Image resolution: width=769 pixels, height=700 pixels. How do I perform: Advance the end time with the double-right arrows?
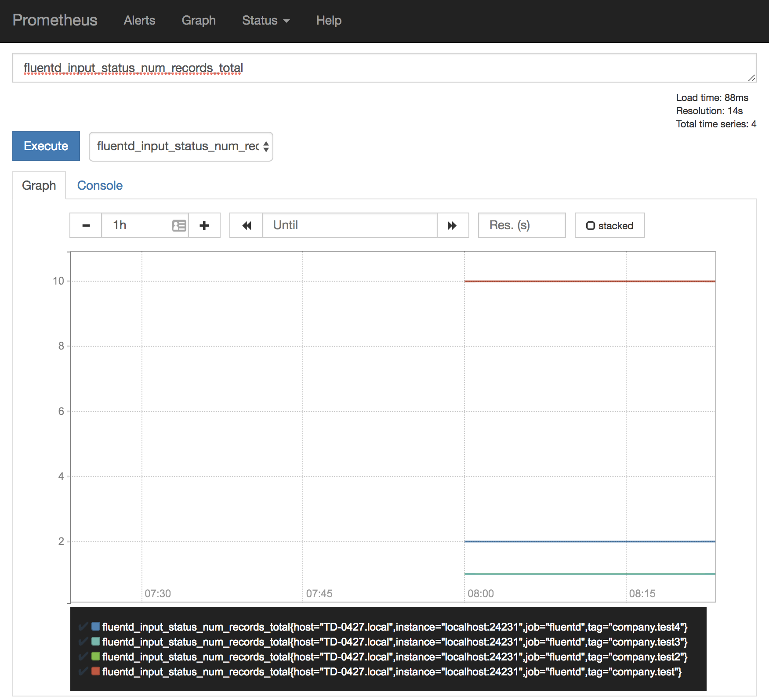click(x=453, y=225)
